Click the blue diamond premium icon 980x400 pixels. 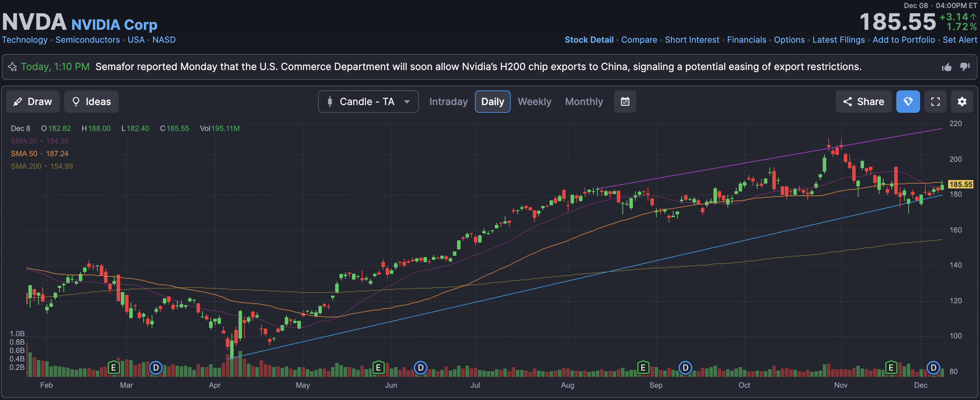pyautogui.click(x=908, y=102)
